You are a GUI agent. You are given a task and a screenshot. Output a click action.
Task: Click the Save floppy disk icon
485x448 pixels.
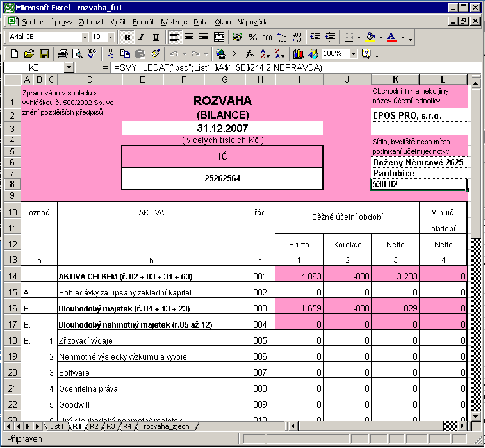tap(45, 54)
